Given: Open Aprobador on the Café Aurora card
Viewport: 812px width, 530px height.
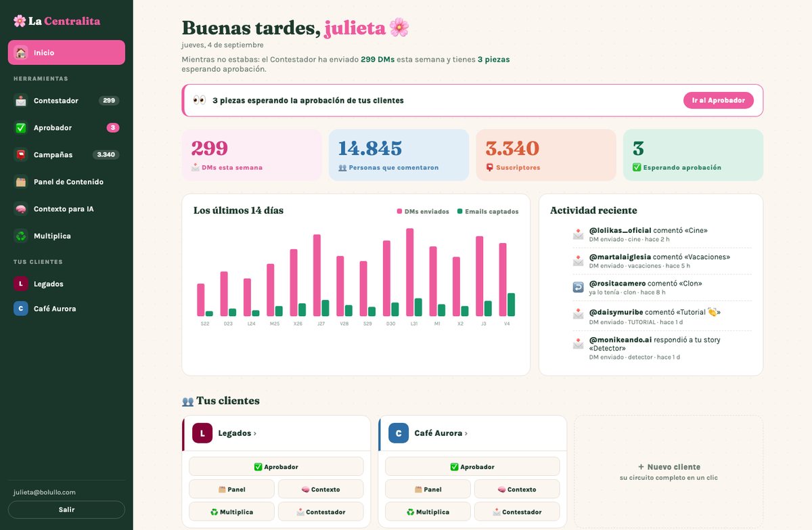Looking at the screenshot, I should [x=472, y=467].
